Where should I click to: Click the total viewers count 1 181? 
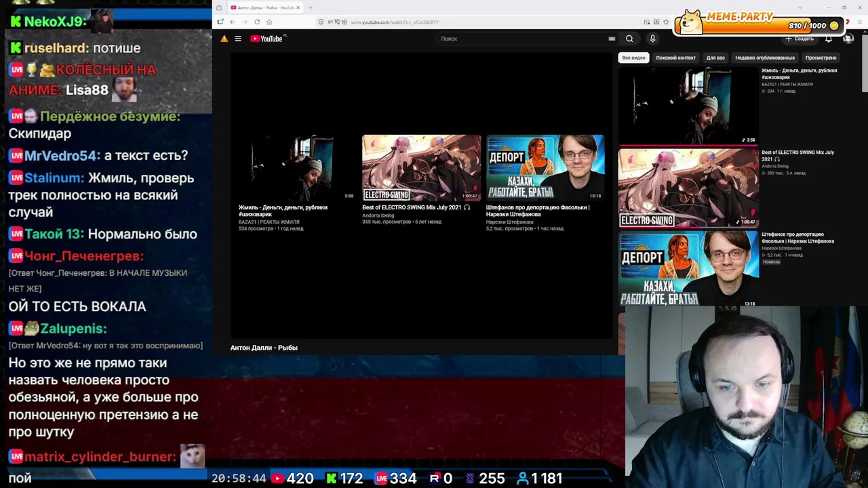point(547,479)
